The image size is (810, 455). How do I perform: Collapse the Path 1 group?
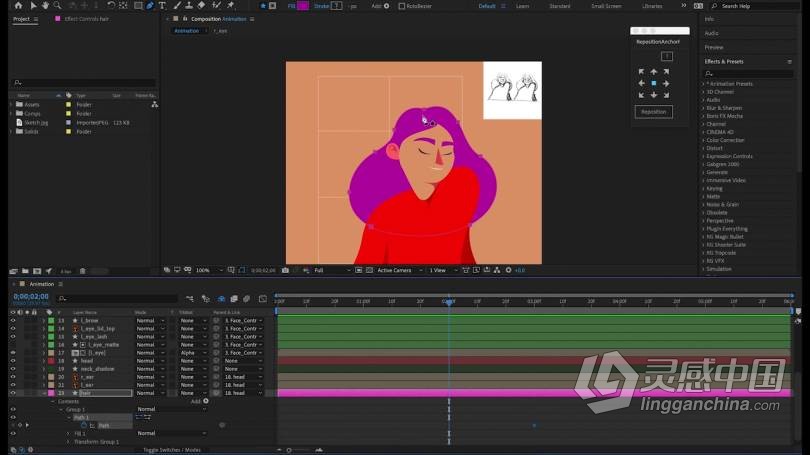click(69, 417)
